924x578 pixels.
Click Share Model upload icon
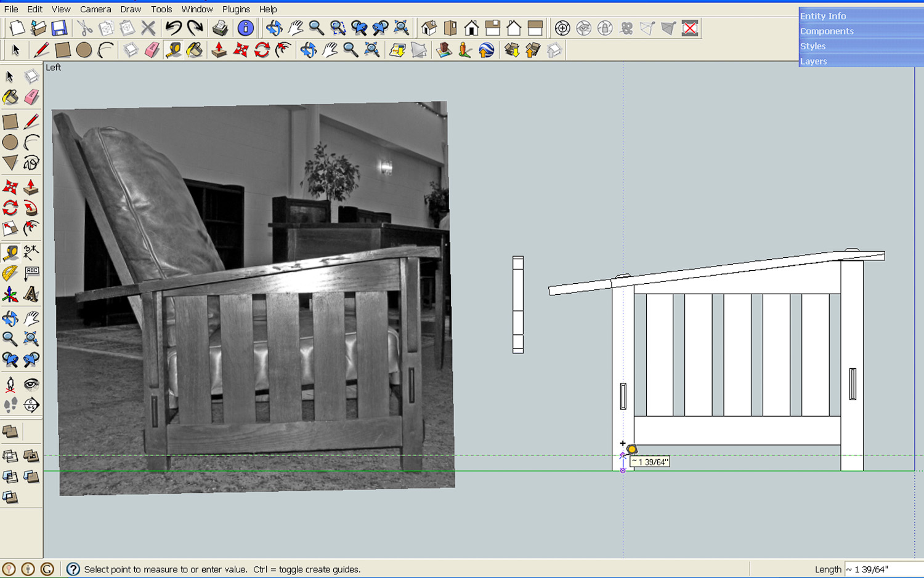pos(533,50)
